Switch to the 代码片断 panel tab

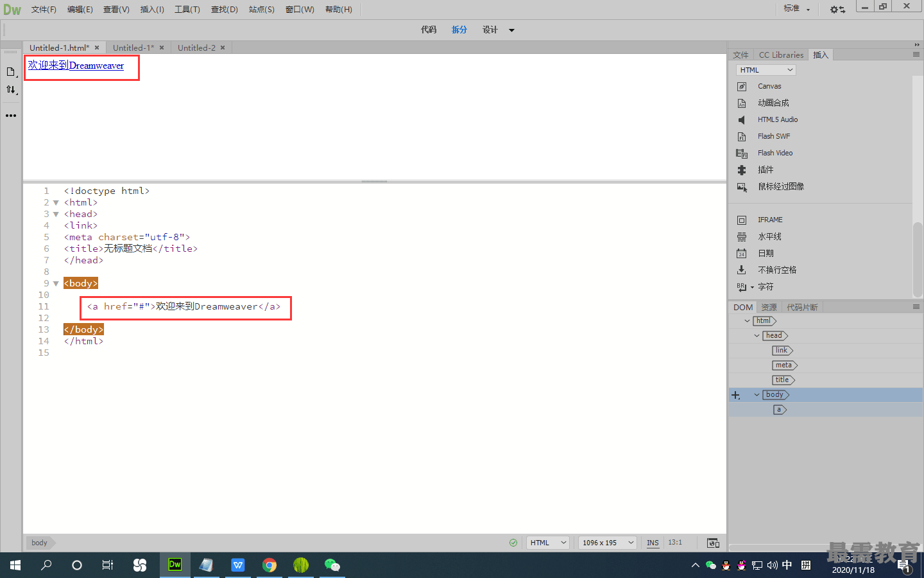(802, 308)
